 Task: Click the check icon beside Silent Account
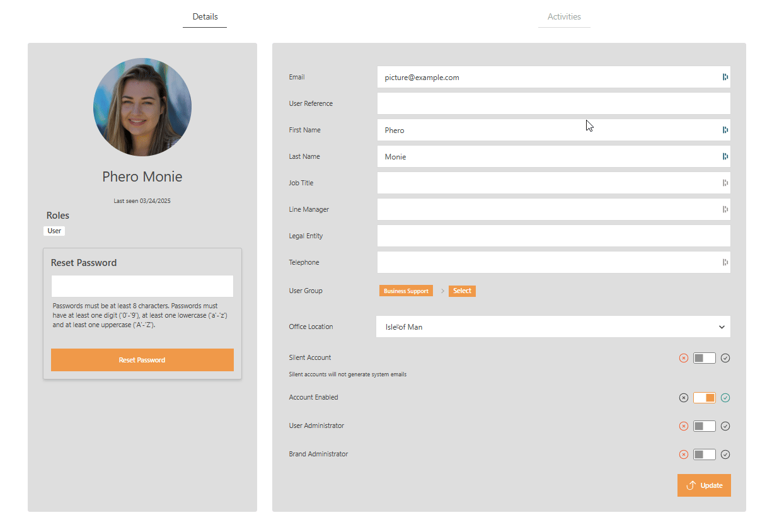tap(725, 357)
